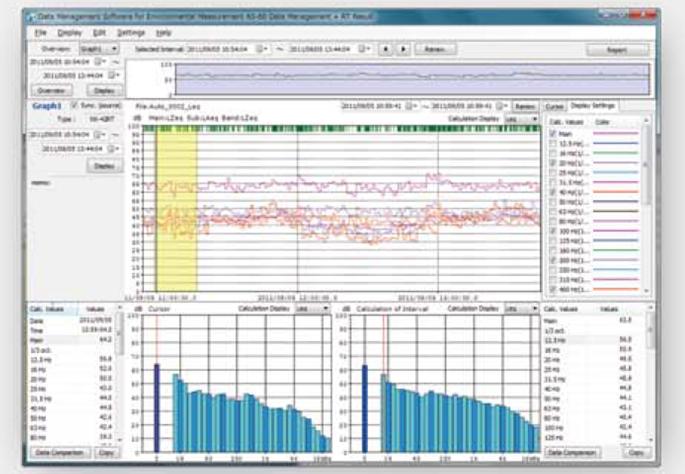Open the File menu
This screenshot has width=685, height=474.
(40, 33)
